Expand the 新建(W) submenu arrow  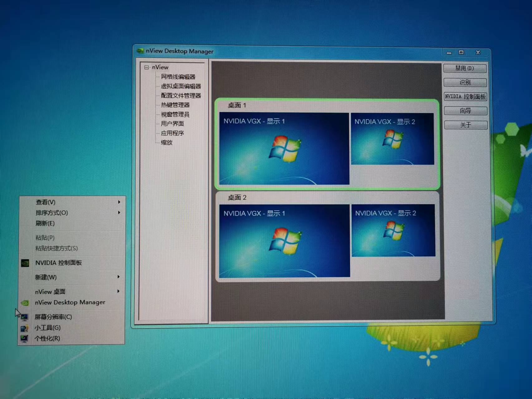point(118,277)
